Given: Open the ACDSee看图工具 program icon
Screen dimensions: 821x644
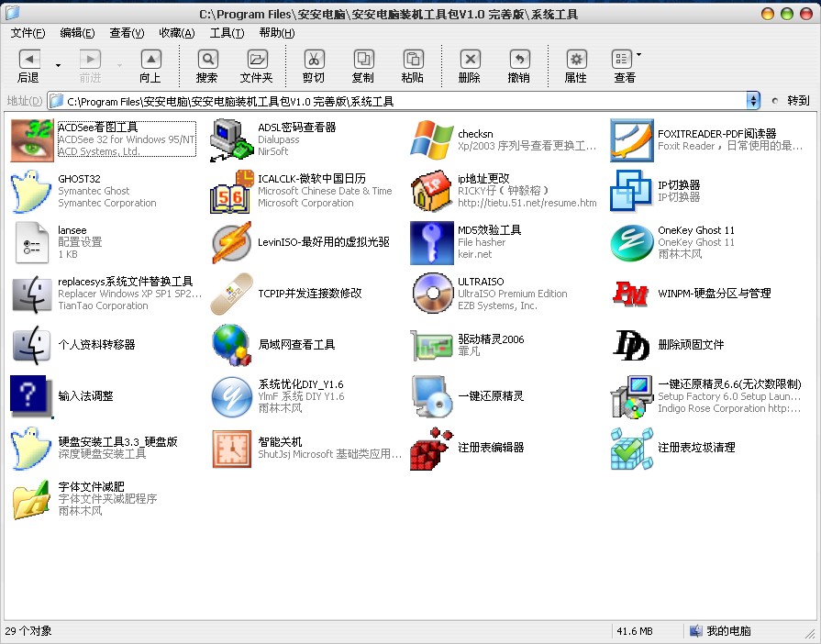Looking at the screenshot, I should [x=32, y=140].
